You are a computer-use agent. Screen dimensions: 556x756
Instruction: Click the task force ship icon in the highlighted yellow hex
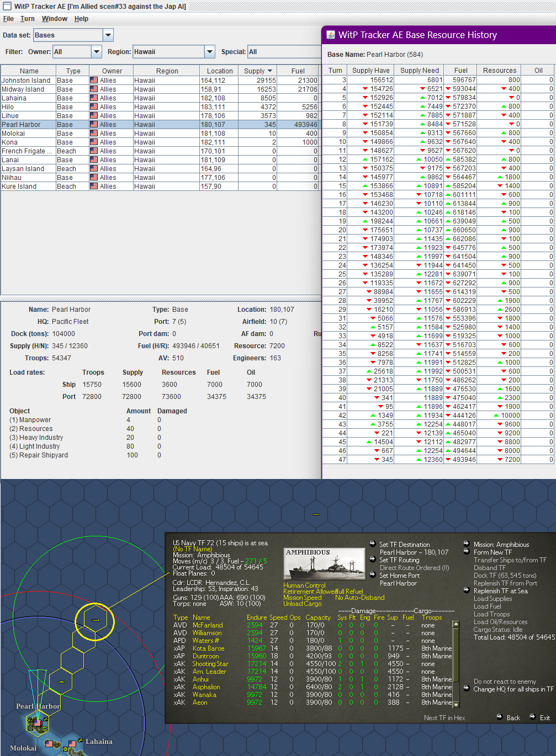point(95,620)
